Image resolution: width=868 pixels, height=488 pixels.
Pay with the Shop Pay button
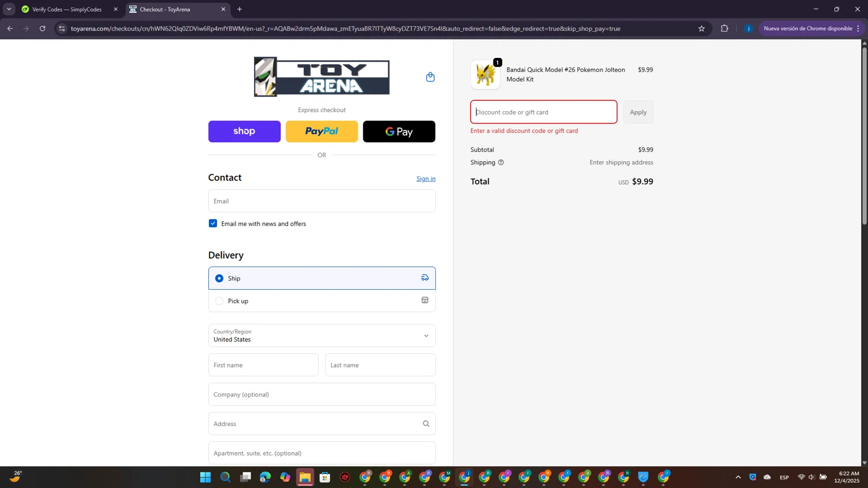pyautogui.click(x=244, y=131)
